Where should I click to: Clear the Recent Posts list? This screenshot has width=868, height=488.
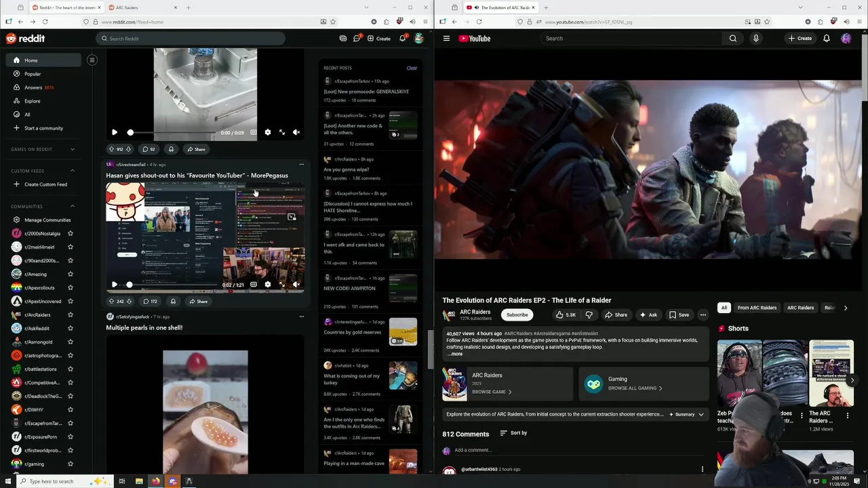[412, 68]
